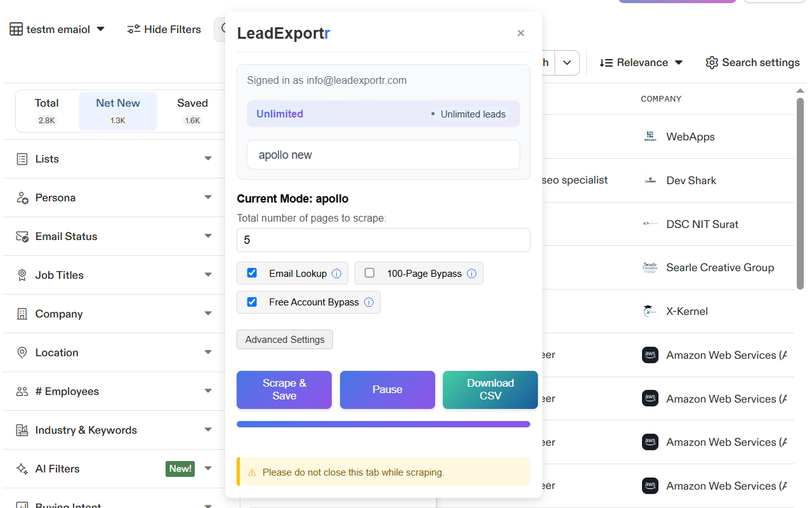Click the "Signed in as info@leadexportr.com" text
812x508 pixels.
327,81
